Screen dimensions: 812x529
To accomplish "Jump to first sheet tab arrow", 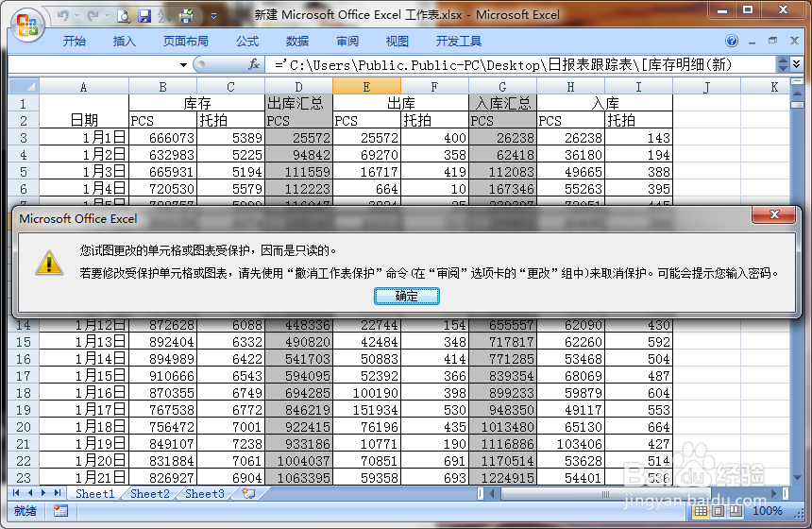I will [16, 493].
